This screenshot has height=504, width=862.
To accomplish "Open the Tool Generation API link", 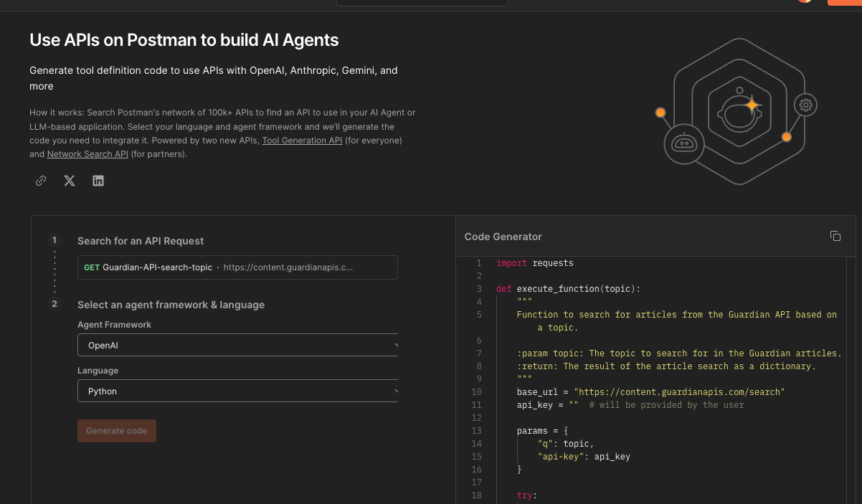I will [302, 141].
